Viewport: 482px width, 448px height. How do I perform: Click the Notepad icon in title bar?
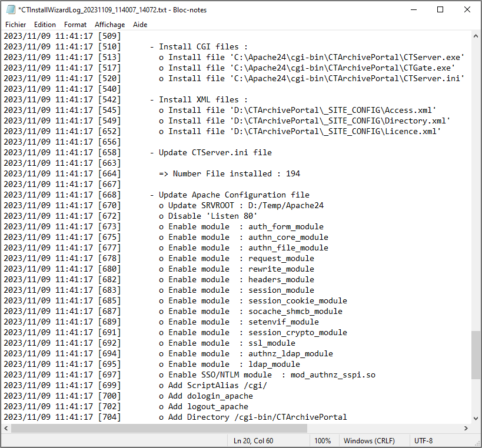(11, 10)
